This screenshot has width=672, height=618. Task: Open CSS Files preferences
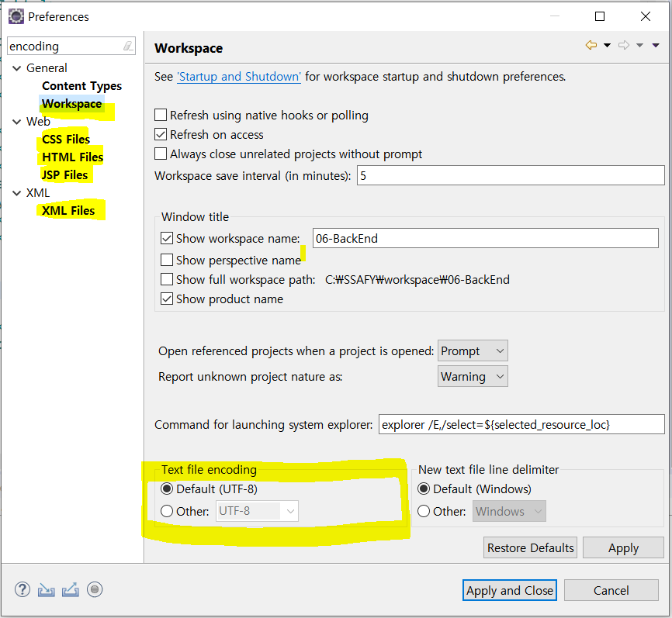(x=66, y=140)
